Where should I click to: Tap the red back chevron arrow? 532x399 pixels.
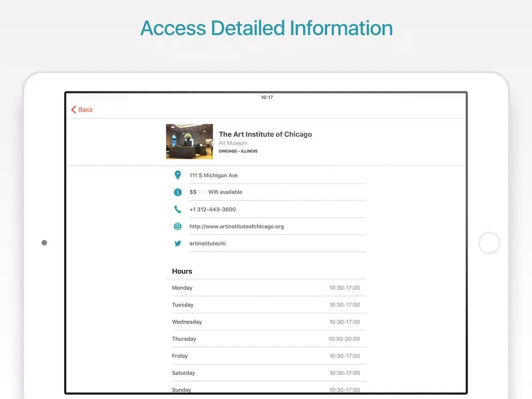coord(73,110)
